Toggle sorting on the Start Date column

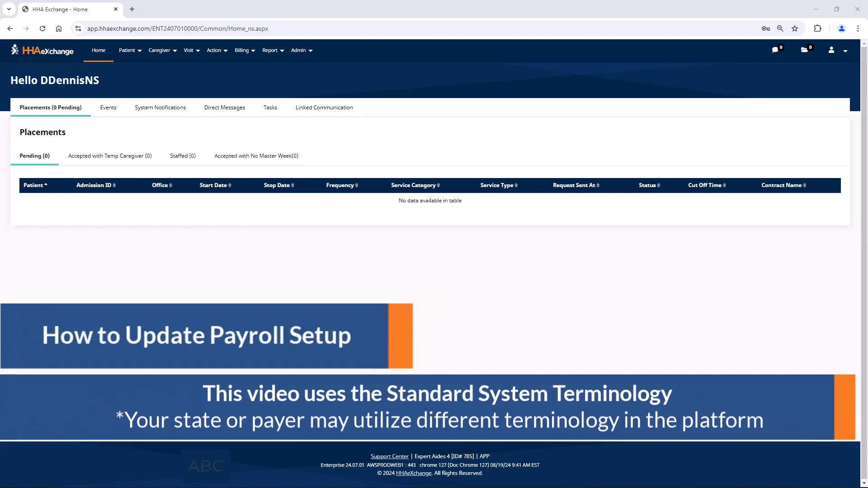[215, 185]
